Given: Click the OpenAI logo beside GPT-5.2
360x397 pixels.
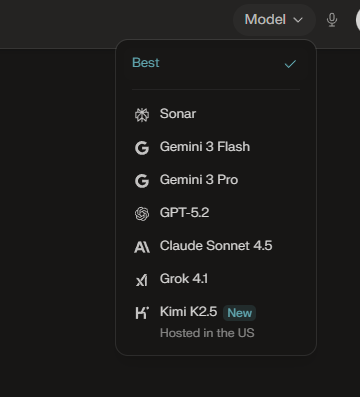Looking at the screenshot, I should 142,214.
